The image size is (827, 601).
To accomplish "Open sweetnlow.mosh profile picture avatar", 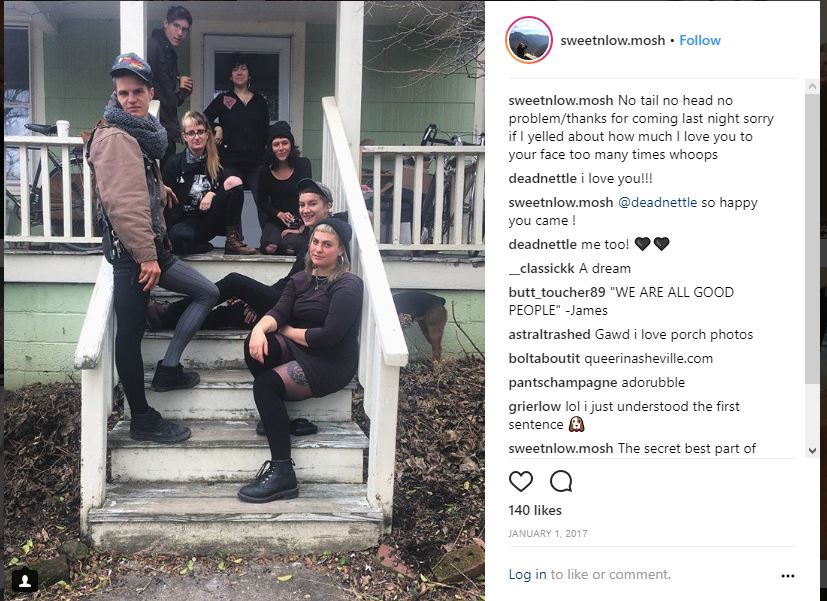I will [x=529, y=40].
